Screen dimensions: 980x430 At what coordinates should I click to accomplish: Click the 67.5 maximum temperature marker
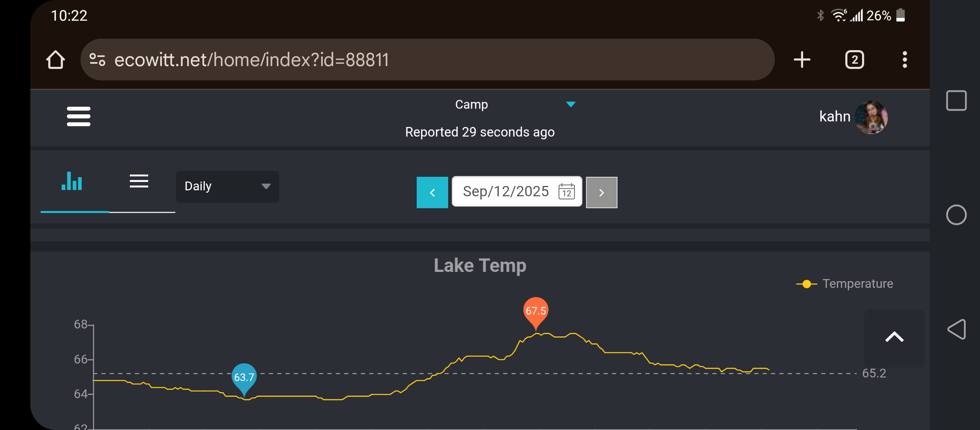tap(536, 311)
